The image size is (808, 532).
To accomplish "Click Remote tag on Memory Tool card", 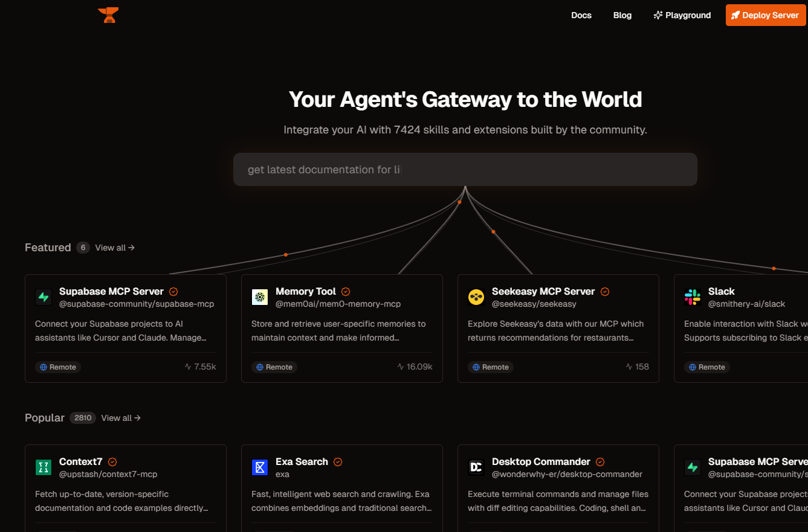I will click(274, 367).
